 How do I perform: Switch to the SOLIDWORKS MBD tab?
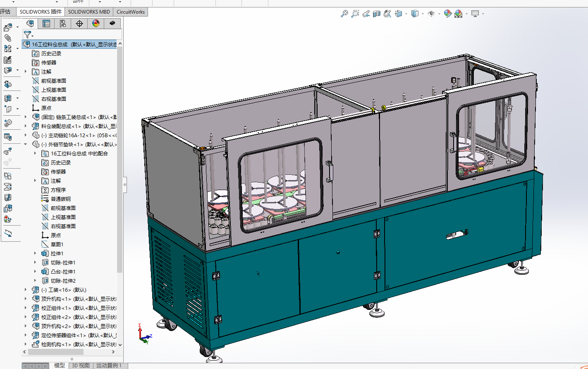point(89,12)
